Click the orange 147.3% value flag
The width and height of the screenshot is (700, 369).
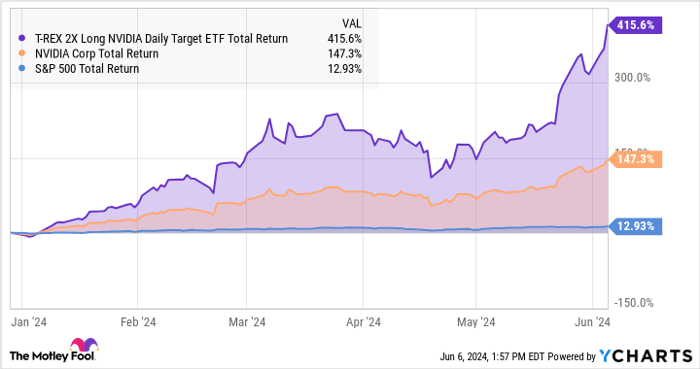coord(635,159)
